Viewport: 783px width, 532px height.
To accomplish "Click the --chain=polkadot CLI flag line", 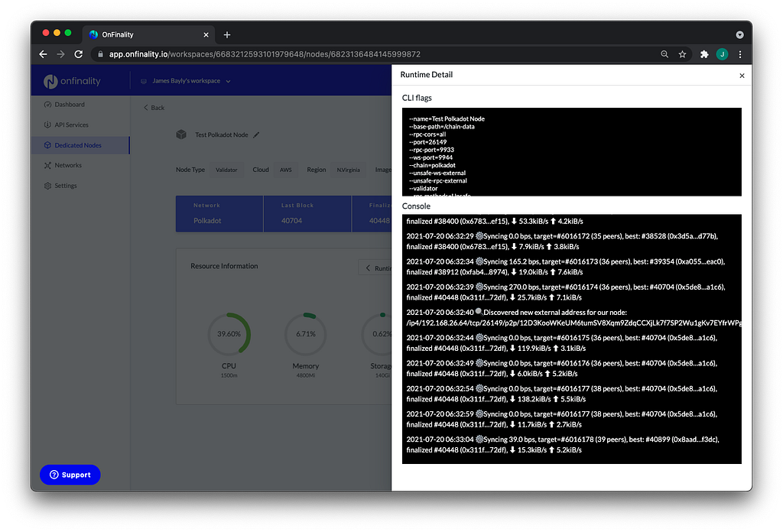I will (x=432, y=165).
